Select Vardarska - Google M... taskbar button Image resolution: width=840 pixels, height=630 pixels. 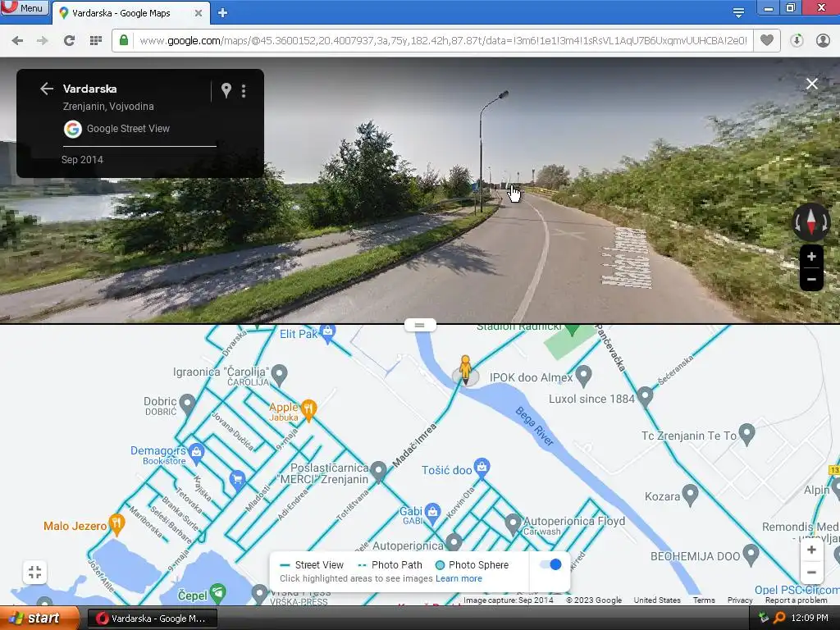pyautogui.click(x=152, y=619)
